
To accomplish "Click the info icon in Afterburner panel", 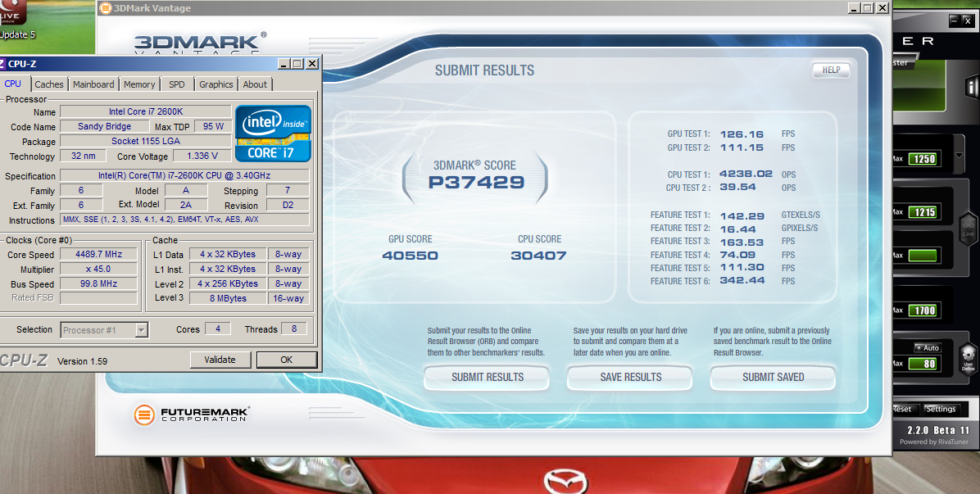I will (x=972, y=86).
